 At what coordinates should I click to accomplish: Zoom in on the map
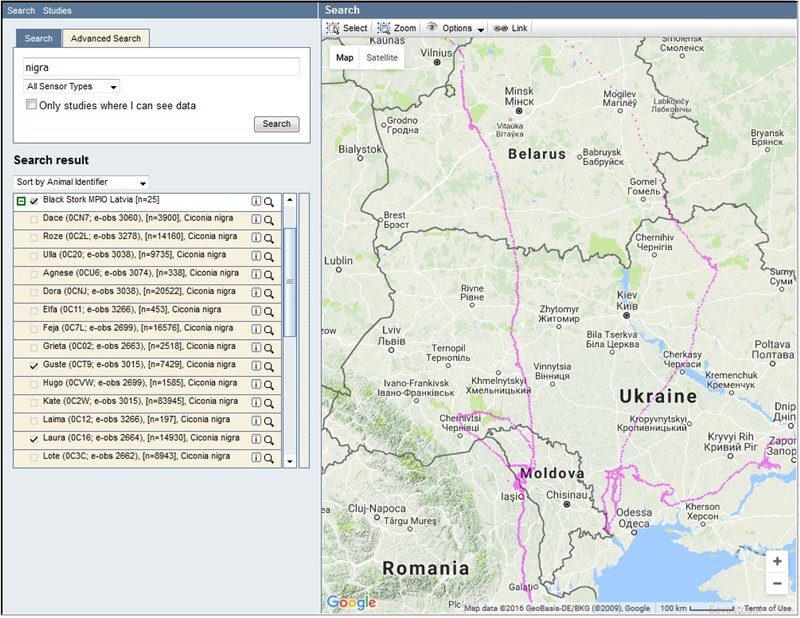coord(777,561)
